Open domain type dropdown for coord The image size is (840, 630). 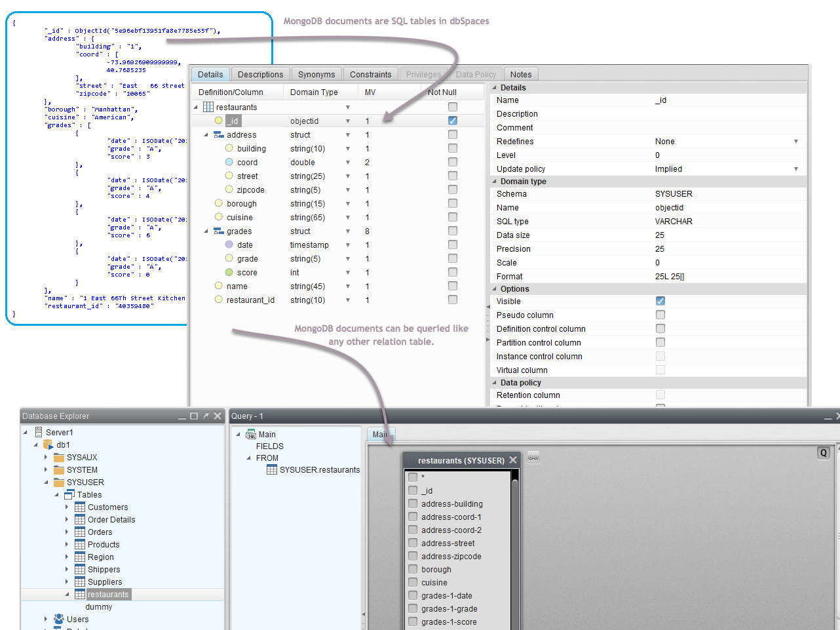click(348, 163)
